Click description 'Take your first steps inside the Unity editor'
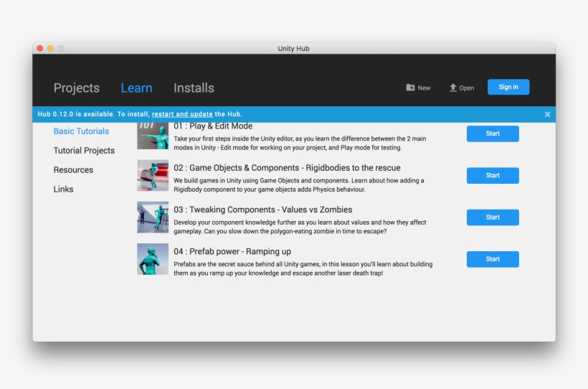Screen dimensions: 588x389 (x=300, y=143)
